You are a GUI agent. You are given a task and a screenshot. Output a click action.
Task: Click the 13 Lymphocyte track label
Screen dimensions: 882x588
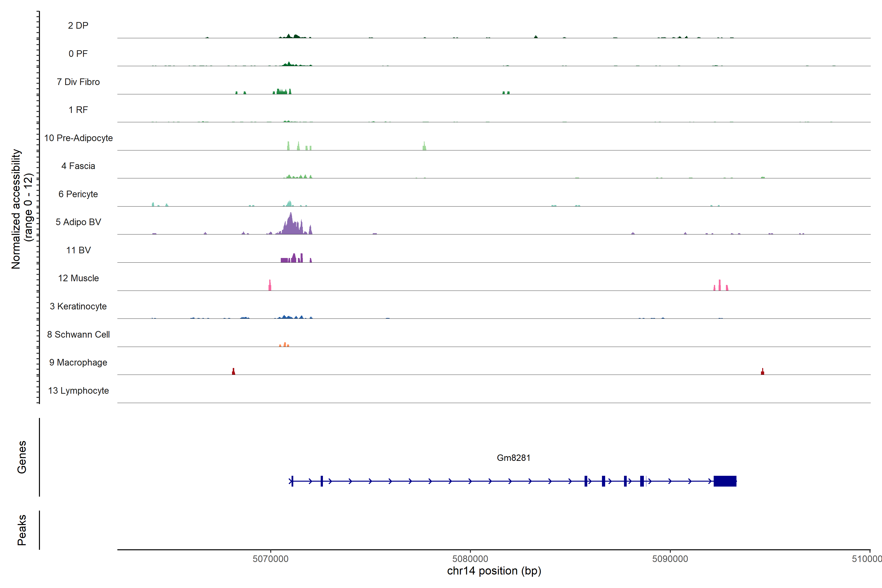(x=78, y=391)
